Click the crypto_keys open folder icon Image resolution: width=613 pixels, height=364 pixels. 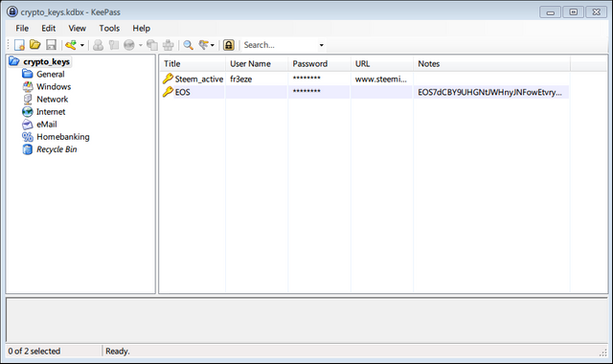pyautogui.click(x=14, y=61)
